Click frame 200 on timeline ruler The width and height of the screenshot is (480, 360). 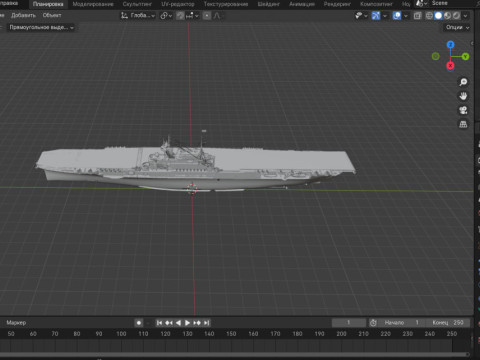(x=341, y=334)
